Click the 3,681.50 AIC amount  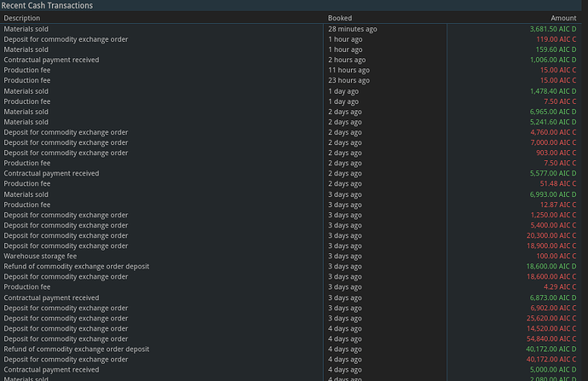[x=552, y=29]
